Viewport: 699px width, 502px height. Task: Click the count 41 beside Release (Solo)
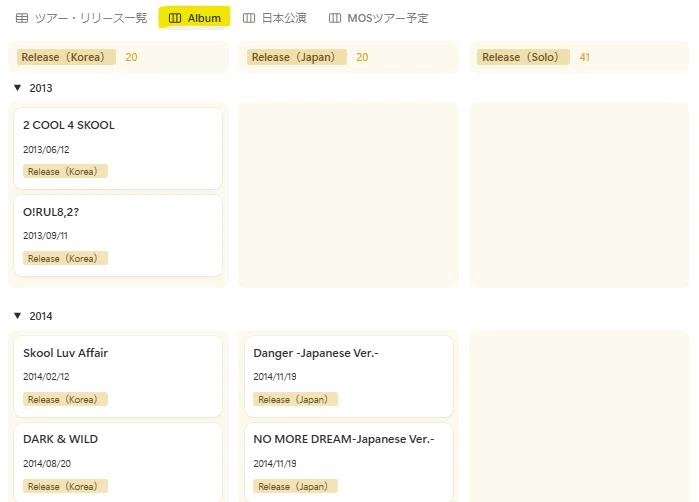tap(584, 57)
